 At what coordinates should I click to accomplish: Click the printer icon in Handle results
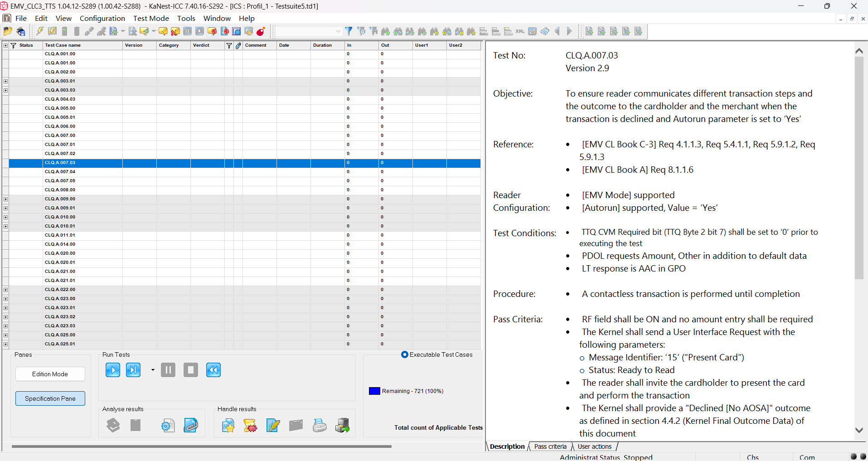(x=320, y=425)
